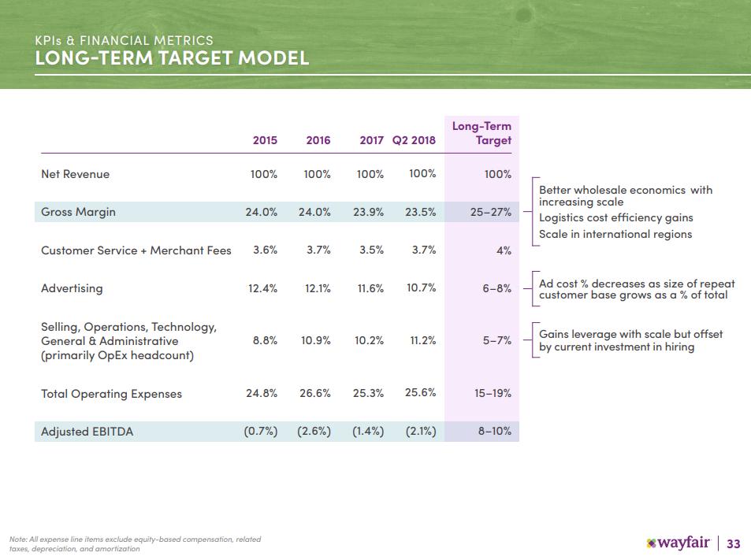Screen dimensions: 751x560
Task: Click the Wayfair logo in the footer
Action: [679, 543]
